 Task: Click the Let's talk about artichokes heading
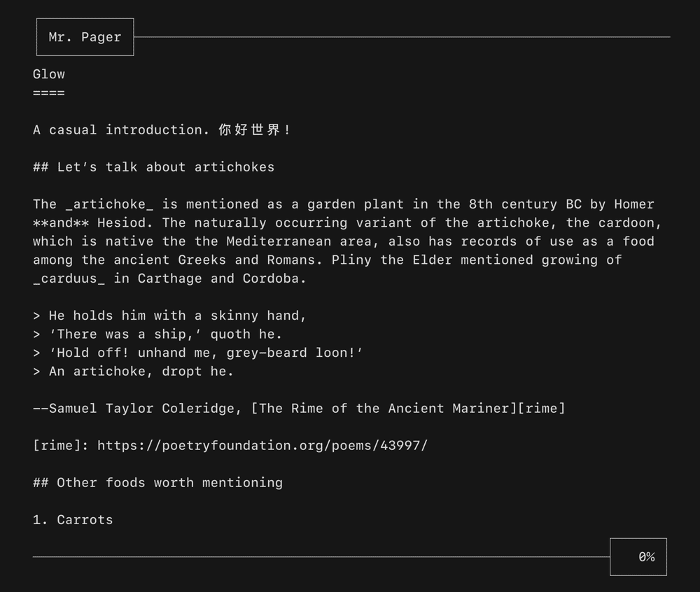coord(153,167)
